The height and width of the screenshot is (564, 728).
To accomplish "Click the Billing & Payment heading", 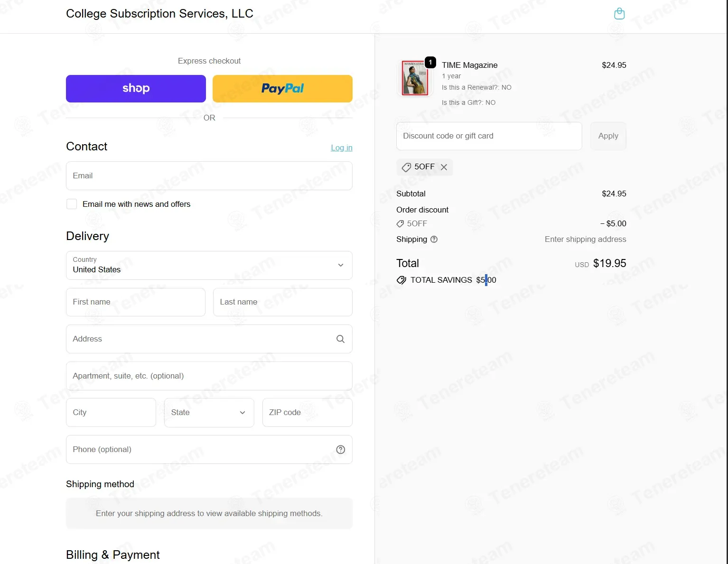I will tap(113, 555).
